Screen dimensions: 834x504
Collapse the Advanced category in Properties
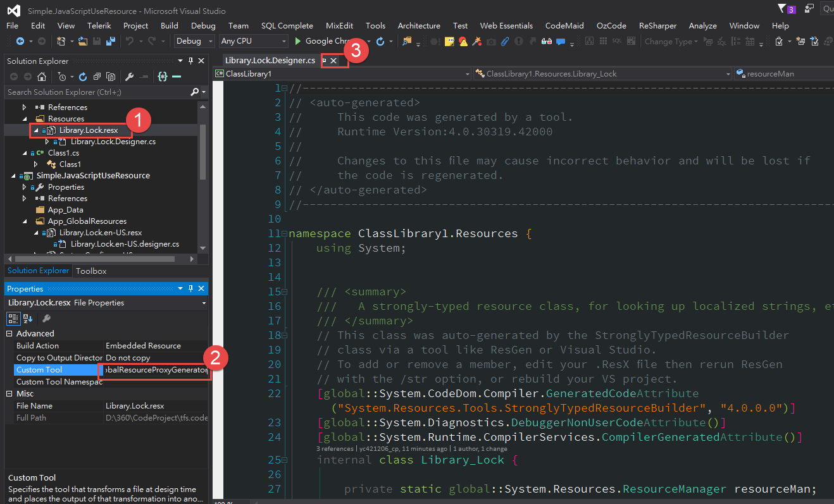9,334
